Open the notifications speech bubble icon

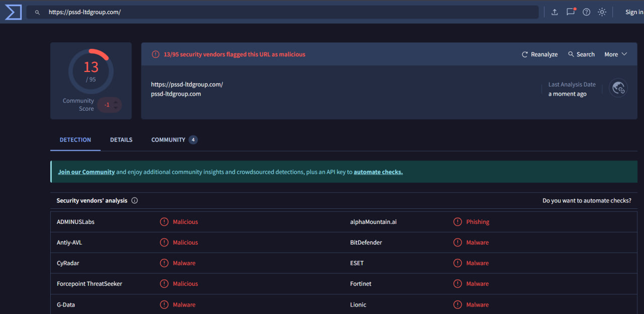pos(570,12)
